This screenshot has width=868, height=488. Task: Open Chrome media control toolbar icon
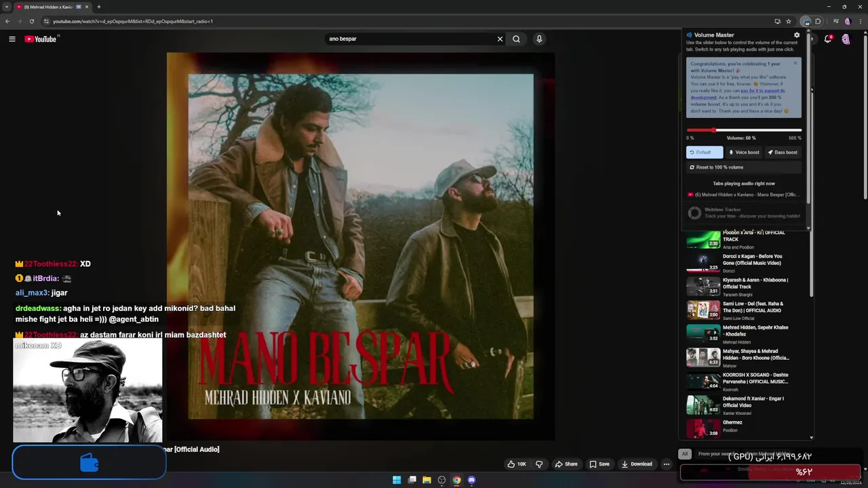pos(835,21)
